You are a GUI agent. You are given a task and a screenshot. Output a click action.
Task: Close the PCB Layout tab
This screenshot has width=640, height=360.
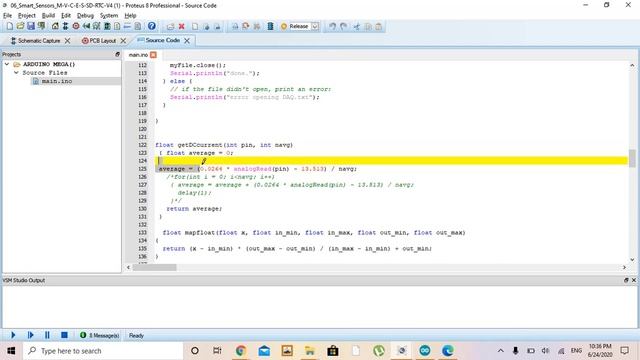coord(123,41)
